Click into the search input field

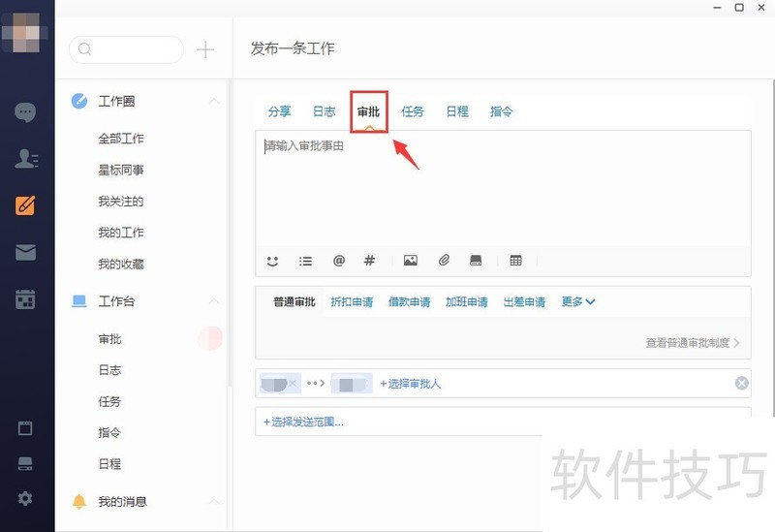tap(127, 49)
